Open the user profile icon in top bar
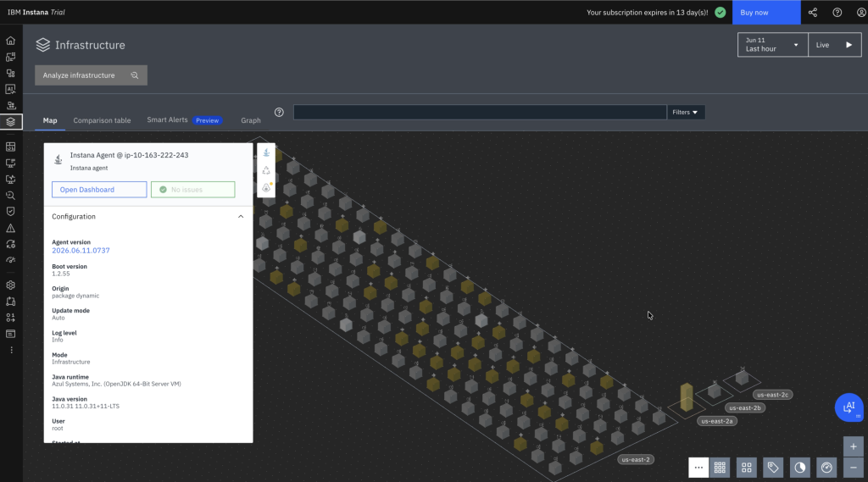This screenshot has height=482, width=868. tap(861, 12)
